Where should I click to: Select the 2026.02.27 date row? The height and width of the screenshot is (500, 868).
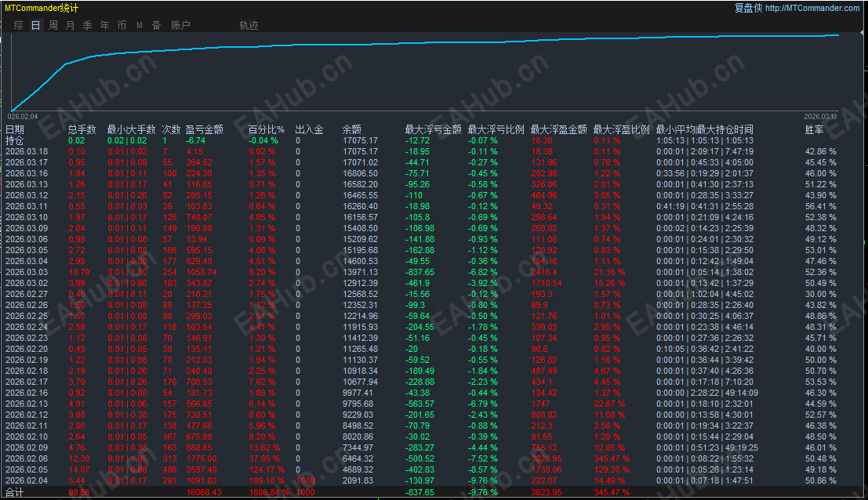point(27,294)
